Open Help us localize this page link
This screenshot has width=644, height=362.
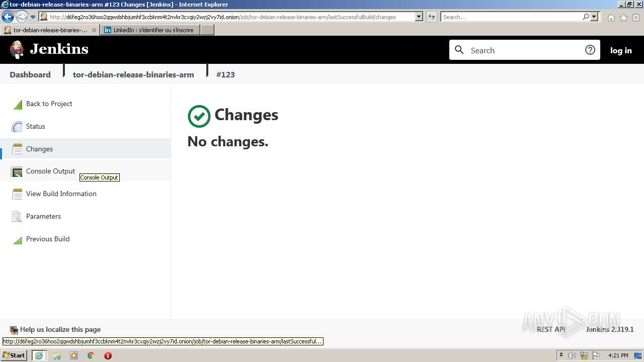click(x=60, y=329)
